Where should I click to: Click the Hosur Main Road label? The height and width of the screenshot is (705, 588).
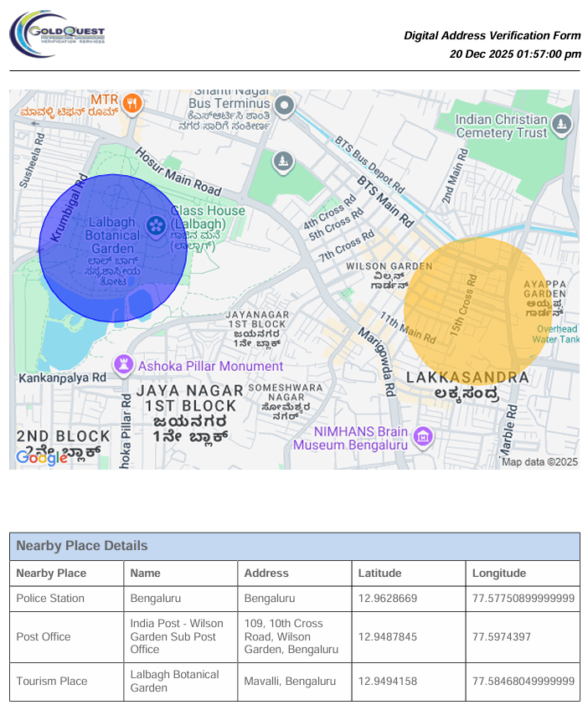(178, 172)
